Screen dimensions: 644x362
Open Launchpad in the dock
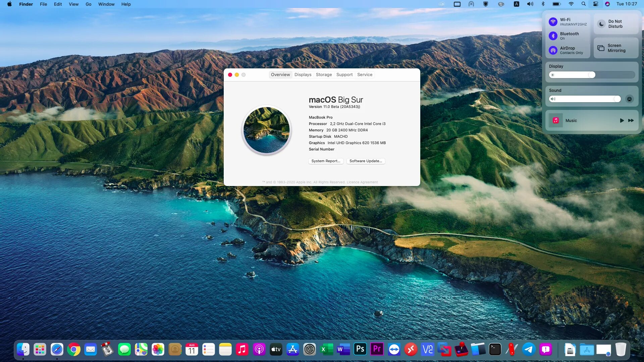tap(40, 350)
